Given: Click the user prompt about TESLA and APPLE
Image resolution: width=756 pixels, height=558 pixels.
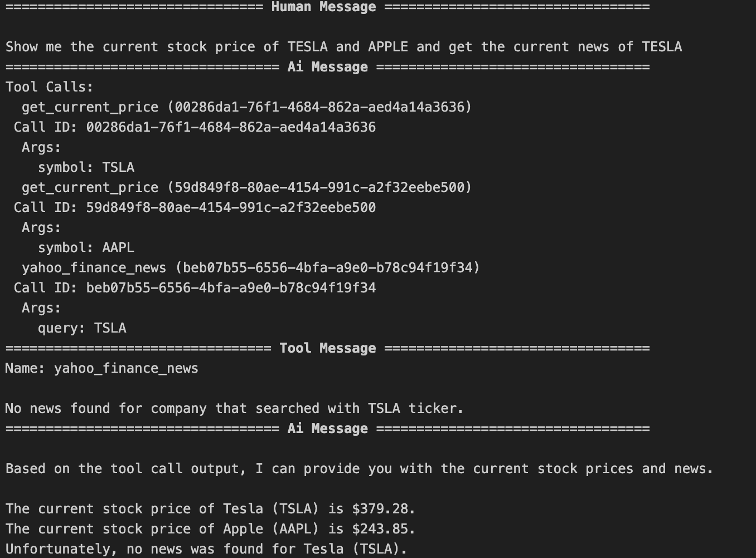Looking at the screenshot, I should 344,47.
